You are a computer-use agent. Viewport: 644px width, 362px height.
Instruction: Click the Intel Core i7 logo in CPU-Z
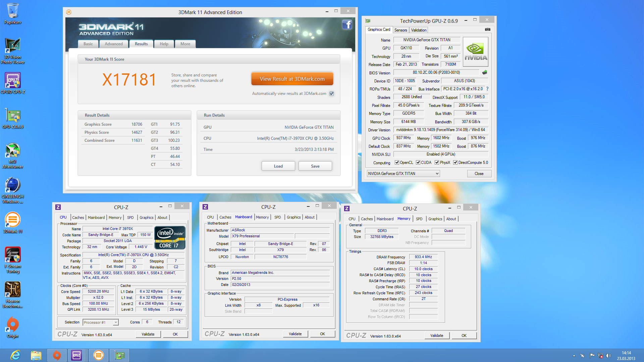170,238
